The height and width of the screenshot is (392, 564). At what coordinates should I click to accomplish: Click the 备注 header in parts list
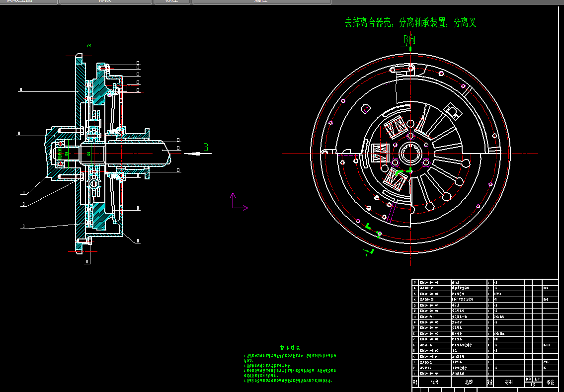(550, 383)
